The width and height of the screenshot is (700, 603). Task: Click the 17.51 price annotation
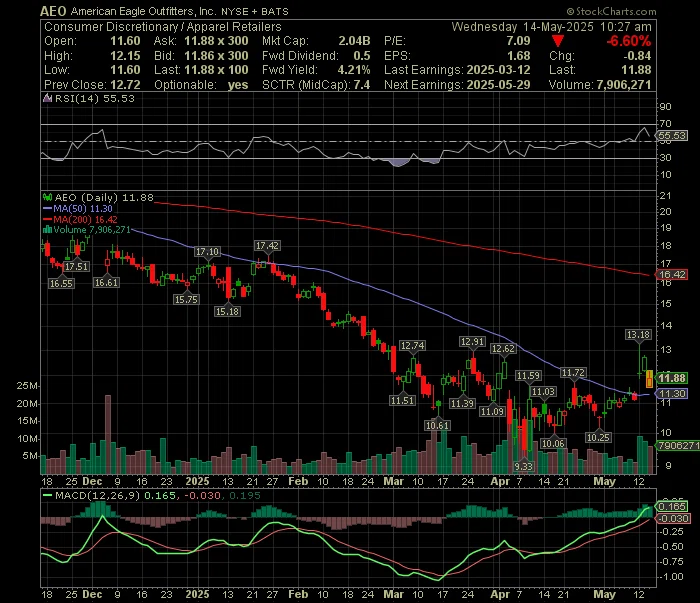point(76,266)
